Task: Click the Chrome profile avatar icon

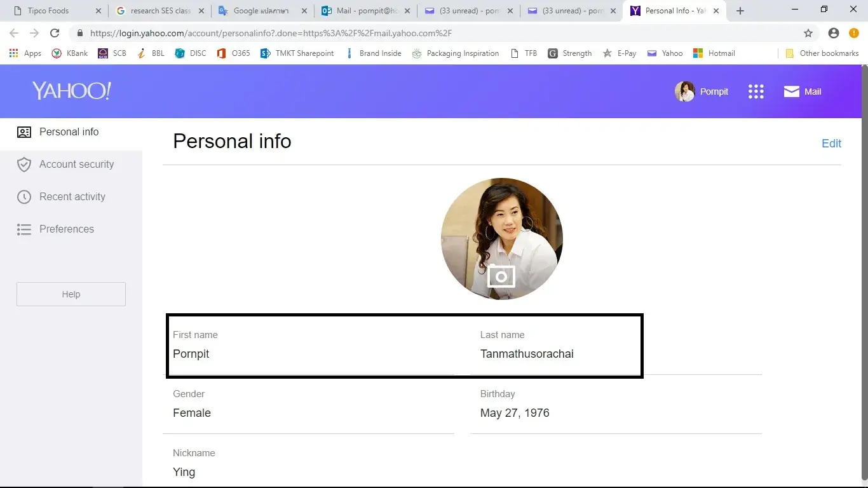Action: coord(834,33)
